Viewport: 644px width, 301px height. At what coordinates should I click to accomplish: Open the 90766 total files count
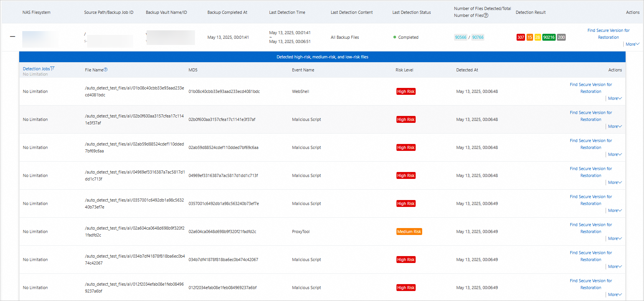478,37
